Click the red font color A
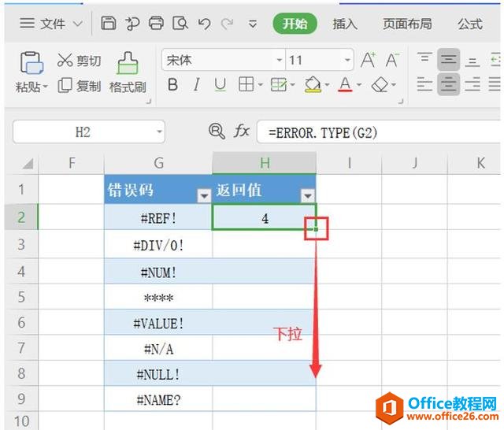The image size is (504, 430). [345, 84]
